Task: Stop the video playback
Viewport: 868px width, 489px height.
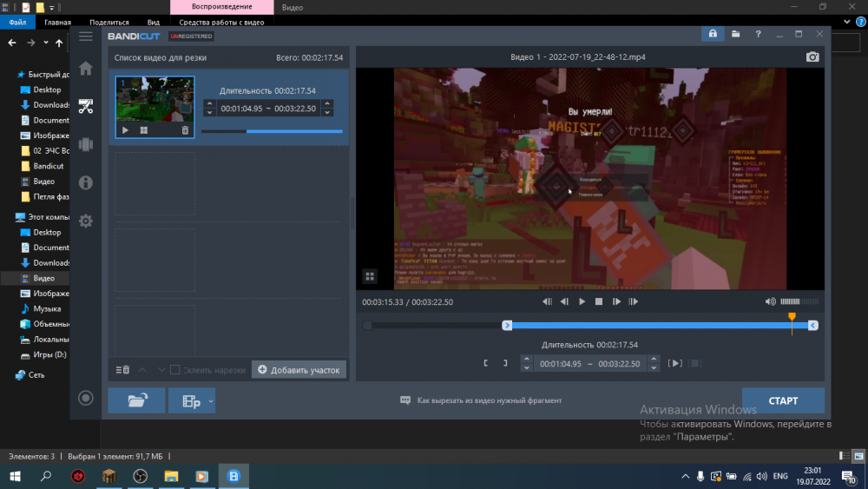Action: (599, 301)
